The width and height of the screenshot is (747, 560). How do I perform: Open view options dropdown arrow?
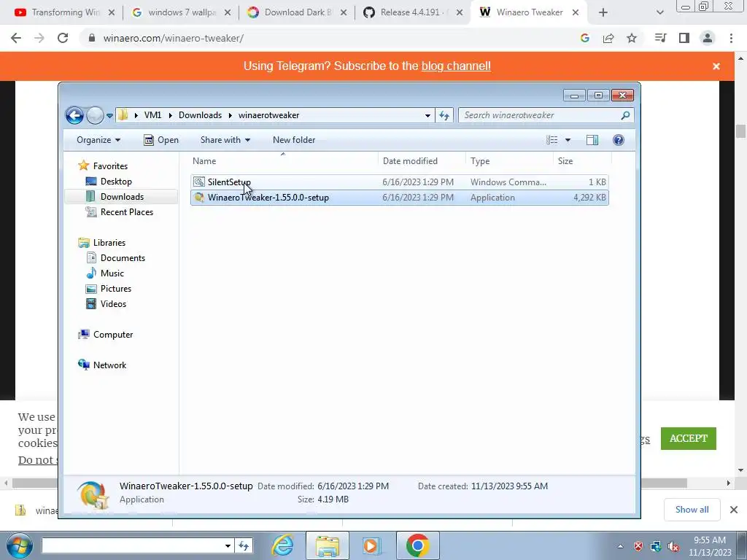click(x=568, y=140)
